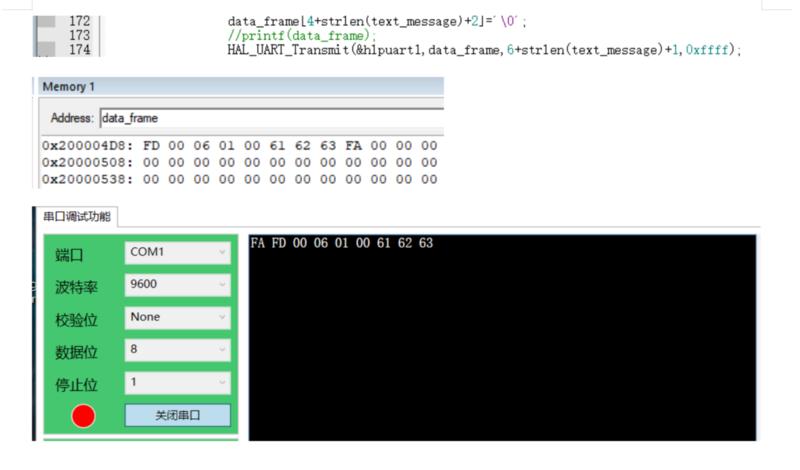Image resolution: width=800 pixels, height=470 pixels.
Task: Click the received serial data line in black terminal
Action: 341,243
